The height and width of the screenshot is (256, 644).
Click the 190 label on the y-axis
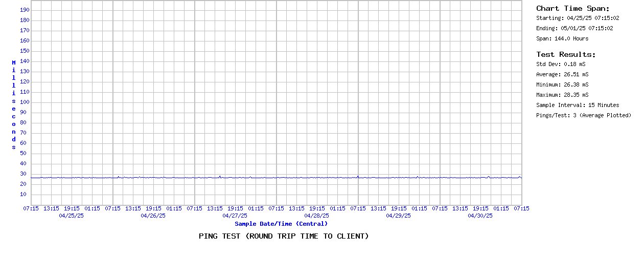[x=24, y=10]
